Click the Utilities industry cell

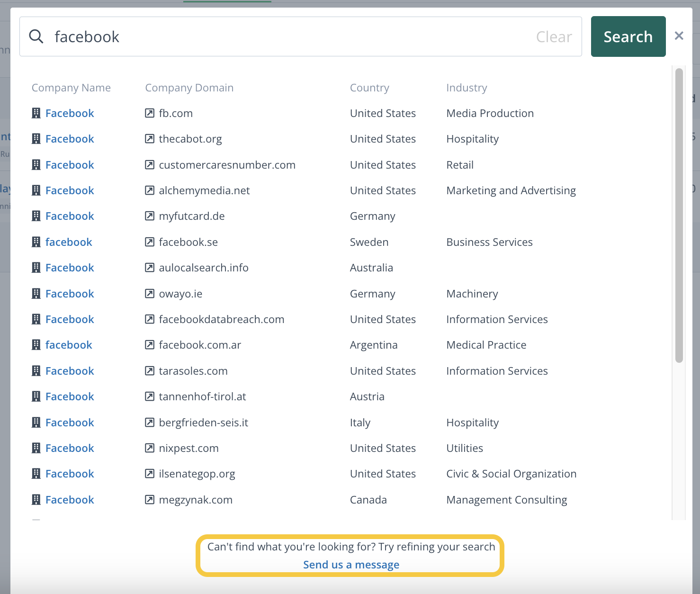click(x=465, y=448)
